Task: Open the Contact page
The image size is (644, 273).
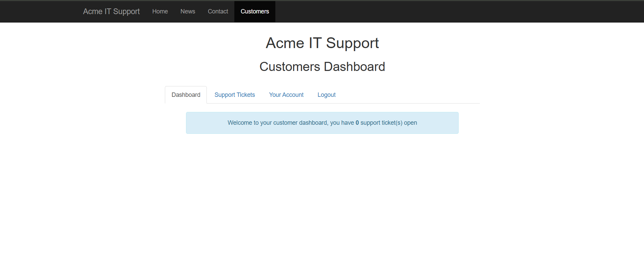Action: 218,11
